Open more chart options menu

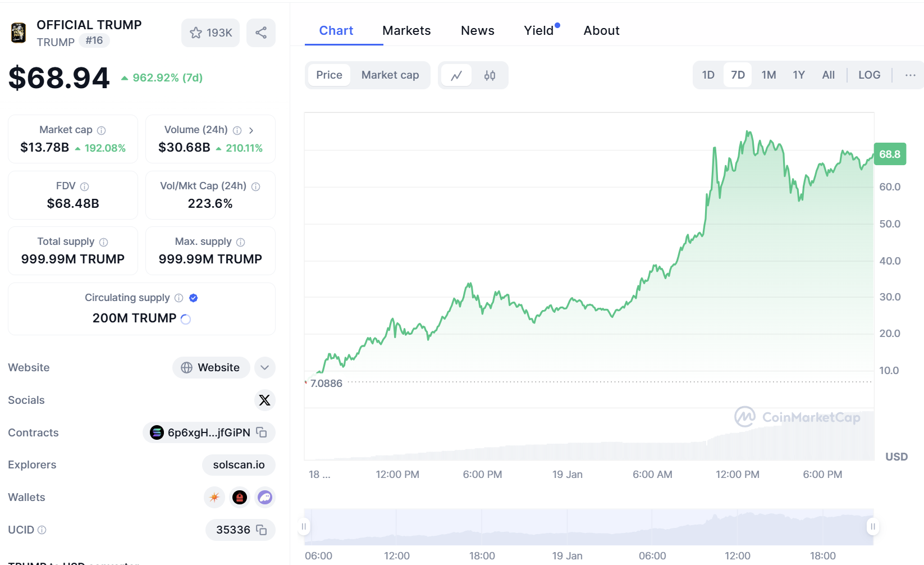pyautogui.click(x=911, y=75)
